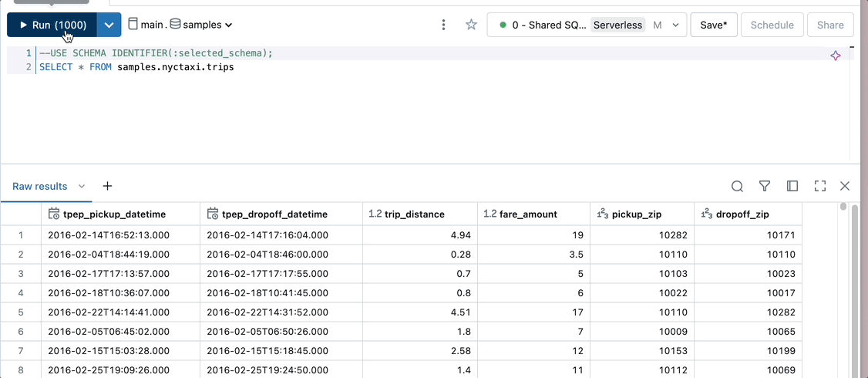Click the Run (1000) button
Viewport: 868px width, 378px height.
[x=52, y=25]
